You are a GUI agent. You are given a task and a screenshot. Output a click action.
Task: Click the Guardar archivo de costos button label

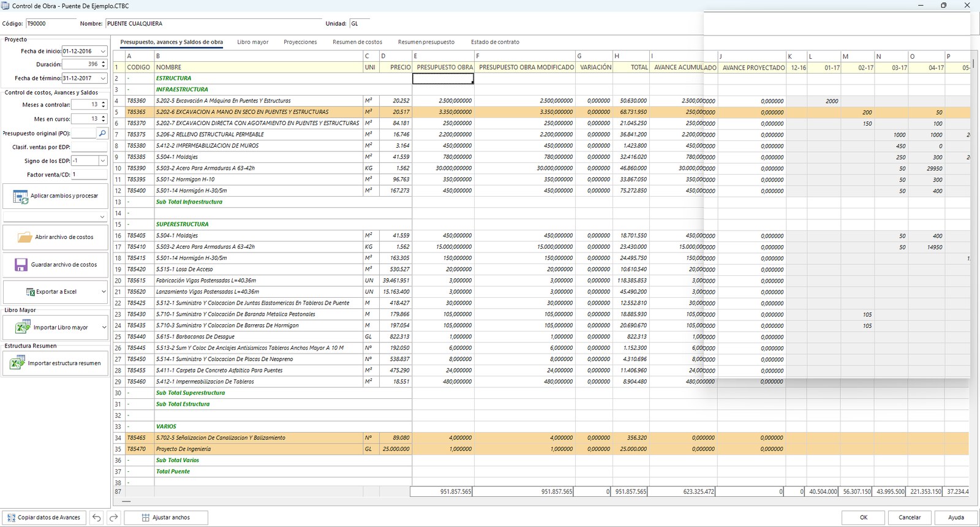tap(64, 265)
